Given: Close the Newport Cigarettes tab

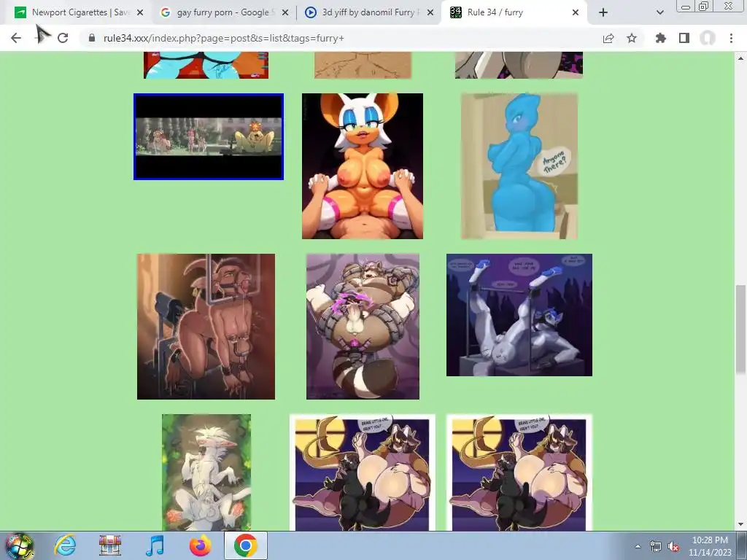Looking at the screenshot, I should click(140, 13).
